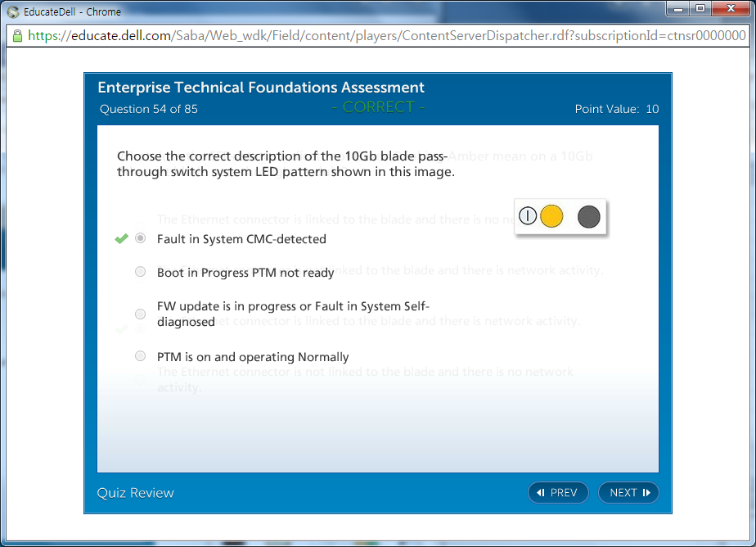756x547 pixels.
Task: Advance with the NEXT button
Action: click(628, 492)
